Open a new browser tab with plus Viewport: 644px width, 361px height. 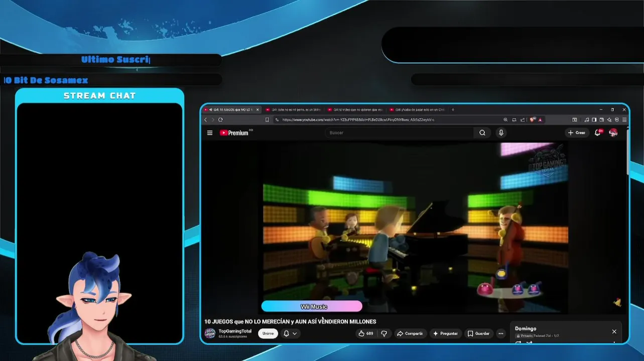[x=453, y=109]
